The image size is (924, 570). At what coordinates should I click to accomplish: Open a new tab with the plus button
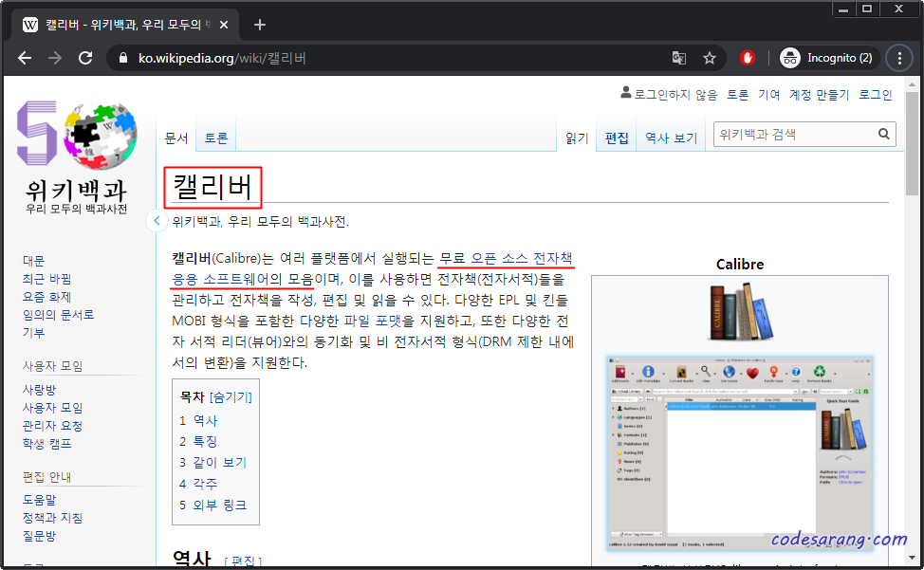259,25
